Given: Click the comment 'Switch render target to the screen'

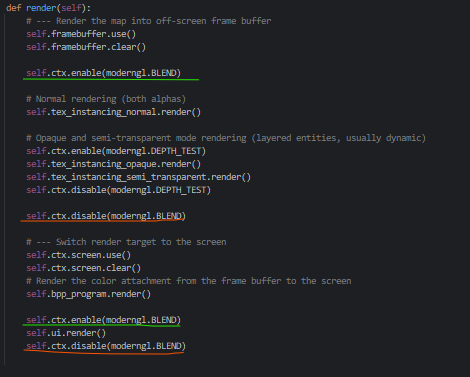Looking at the screenshot, I should [x=141, y=242].
